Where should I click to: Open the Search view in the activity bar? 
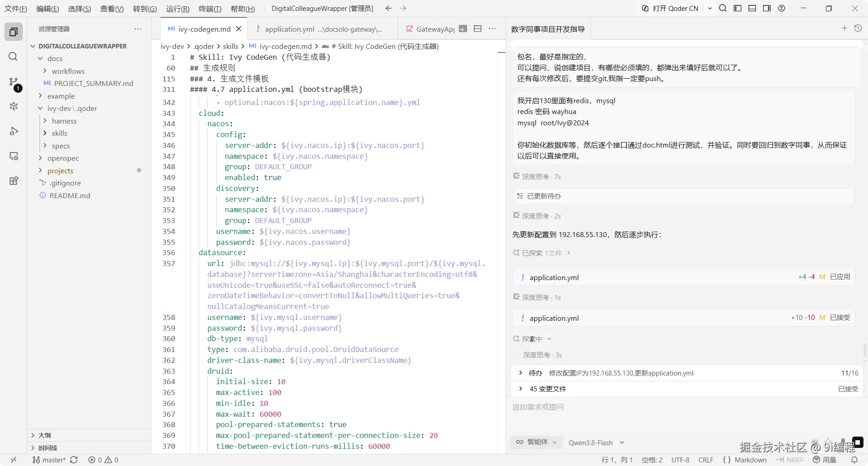14,57
